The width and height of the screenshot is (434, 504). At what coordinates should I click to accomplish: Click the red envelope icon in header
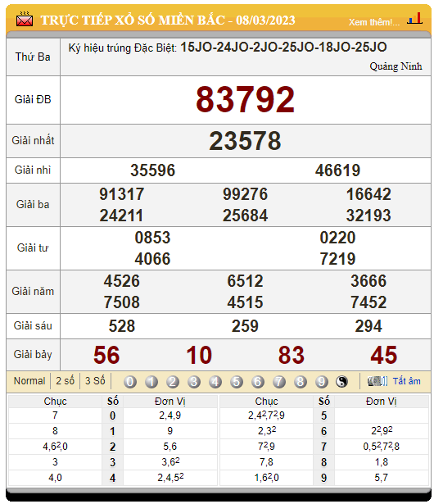click(x=25, y=19)
